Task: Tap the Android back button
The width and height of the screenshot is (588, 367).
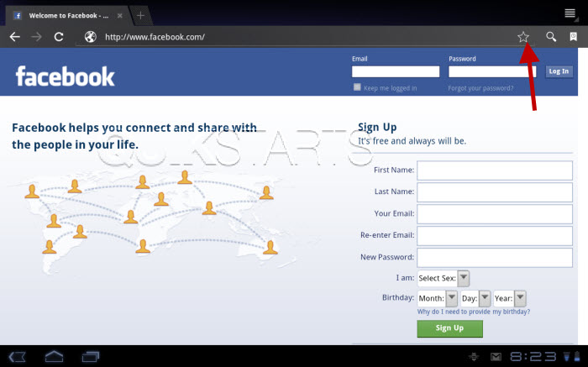Action: point(17,357)
